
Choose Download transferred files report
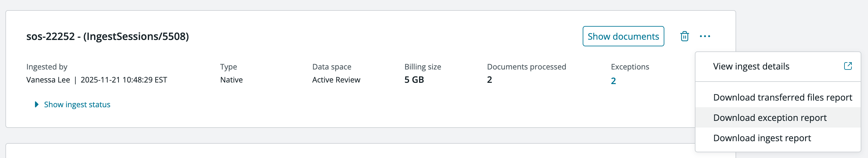coord(783,97)
